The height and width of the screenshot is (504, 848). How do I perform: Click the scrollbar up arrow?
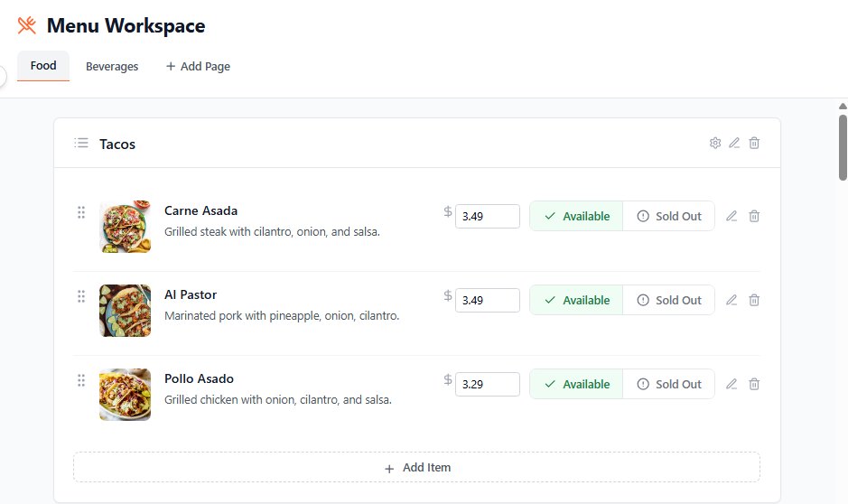tap(843, 107)
